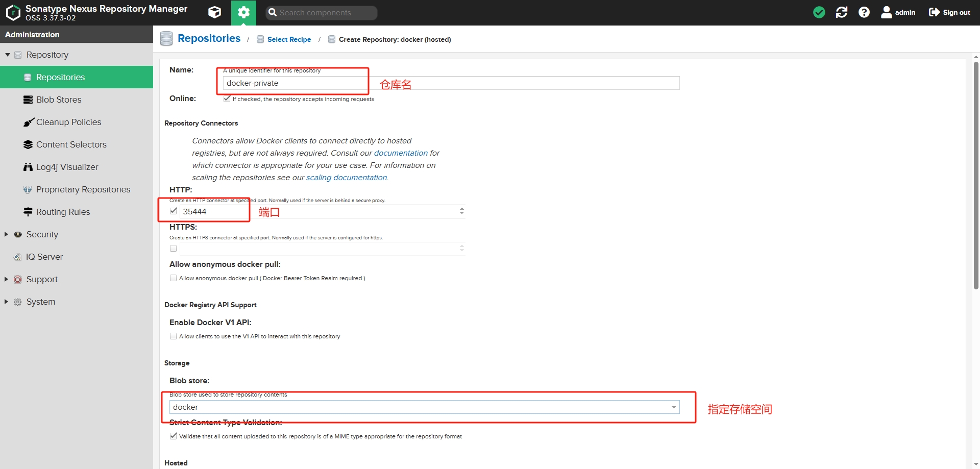The image size is (980, 469).
Task: Click the Select Recipe breadcrumb link
Action: pos(289,39)
